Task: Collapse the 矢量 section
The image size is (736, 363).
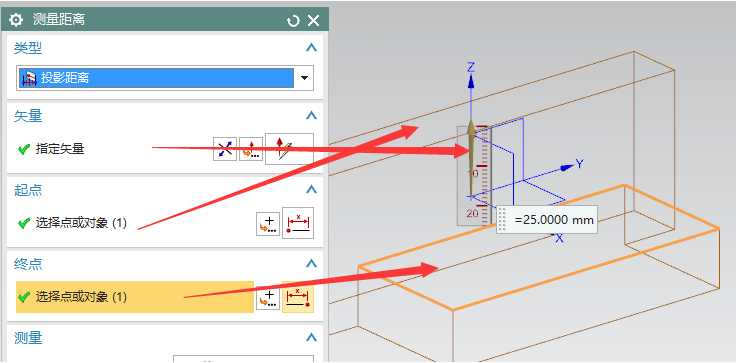Action: (311, 116)
